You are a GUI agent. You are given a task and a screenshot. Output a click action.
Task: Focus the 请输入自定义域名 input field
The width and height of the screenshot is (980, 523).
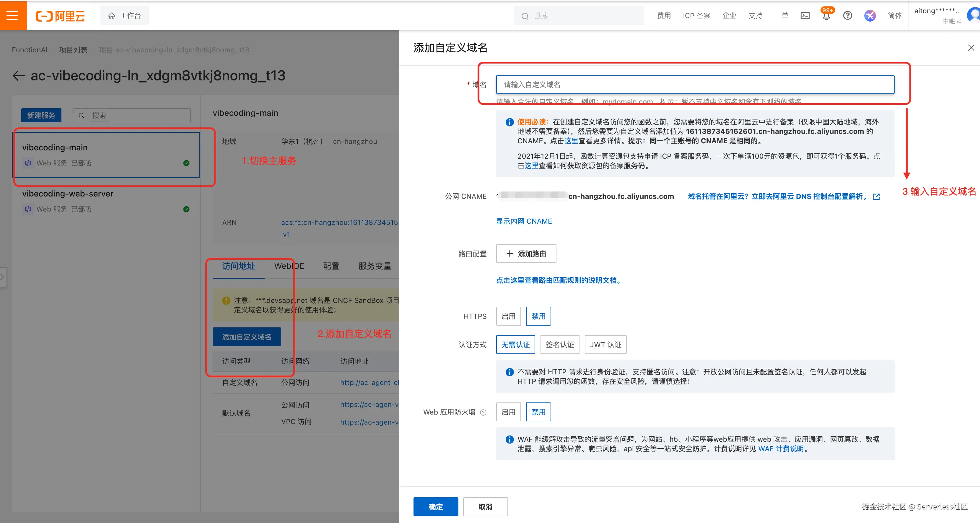click(x=695, y=85)
